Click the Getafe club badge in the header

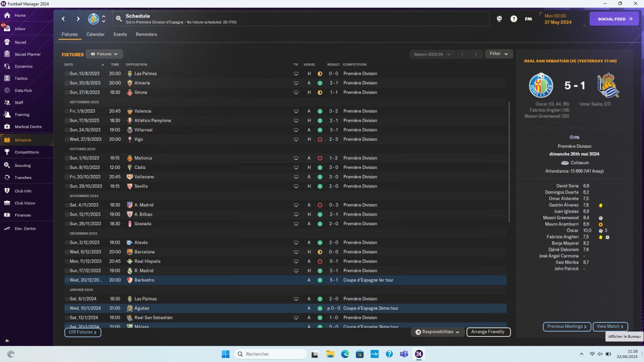click(94, 19)
